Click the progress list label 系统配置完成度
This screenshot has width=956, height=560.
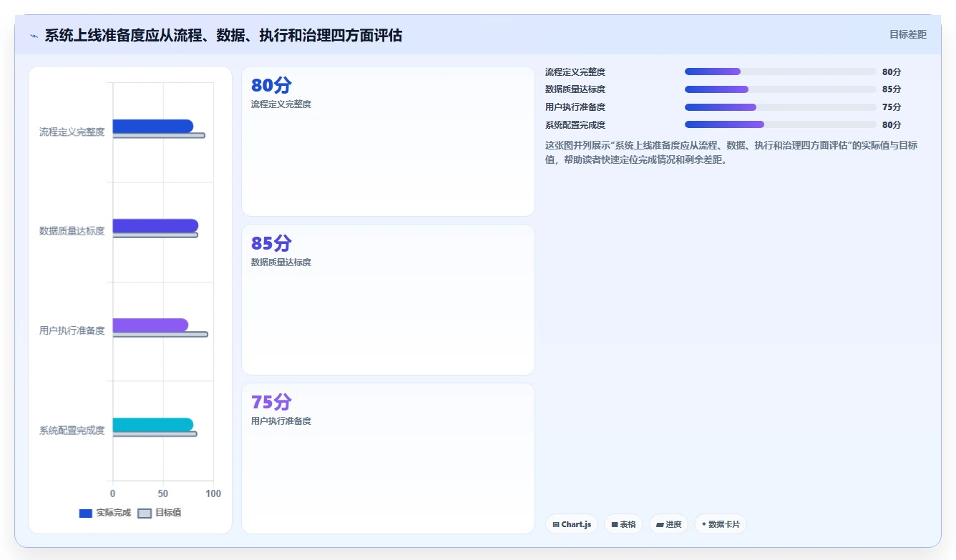pos(575,124)
